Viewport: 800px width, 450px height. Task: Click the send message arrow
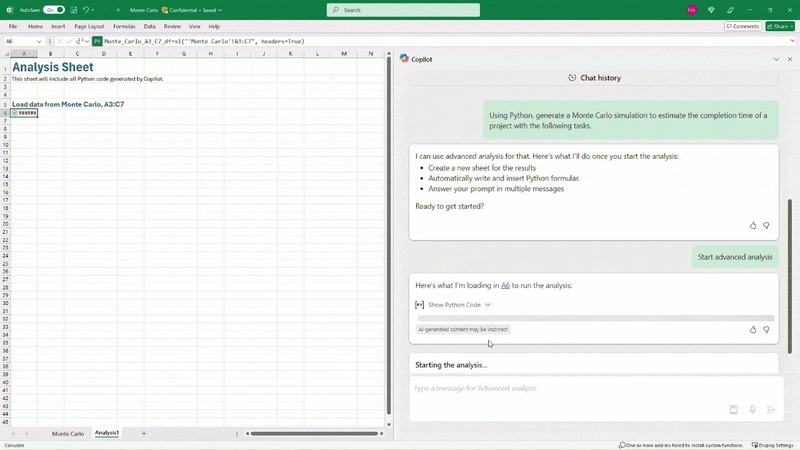(771, 409)
